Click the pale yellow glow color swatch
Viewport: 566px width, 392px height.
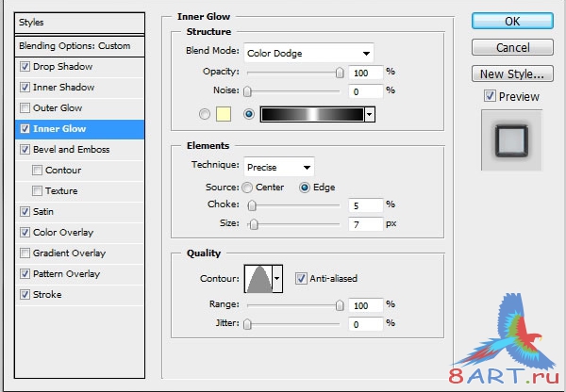point(225,114)
